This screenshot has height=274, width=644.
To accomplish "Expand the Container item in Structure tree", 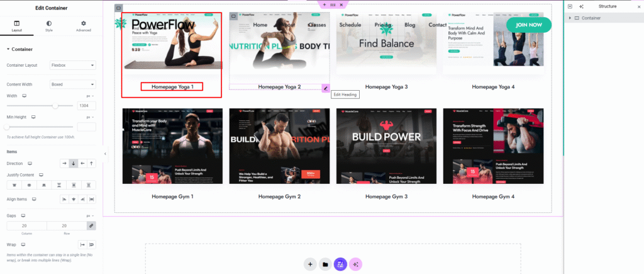I will pos(570,18).
